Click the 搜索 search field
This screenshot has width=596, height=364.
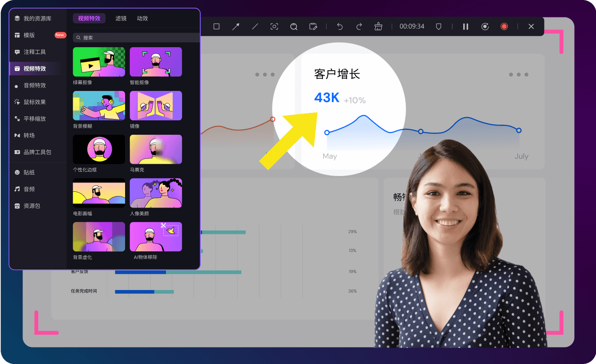(136, 38)
